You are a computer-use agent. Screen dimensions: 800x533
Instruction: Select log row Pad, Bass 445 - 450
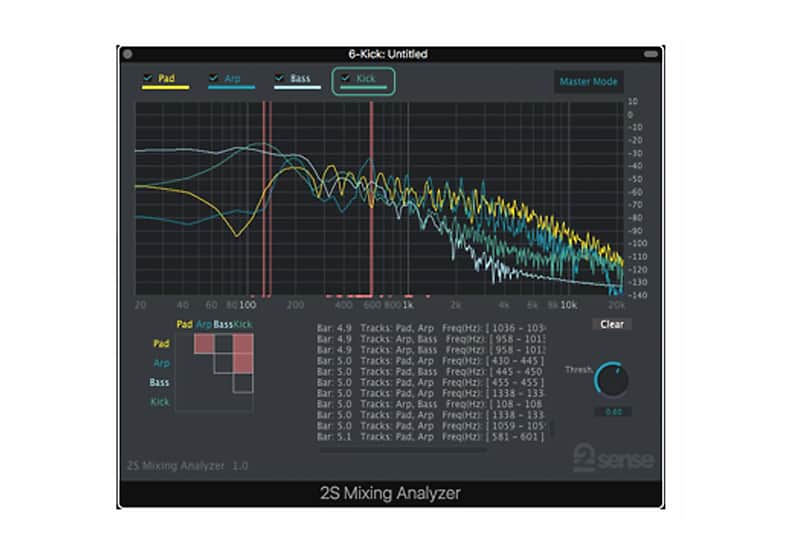(x=431, y=371)
